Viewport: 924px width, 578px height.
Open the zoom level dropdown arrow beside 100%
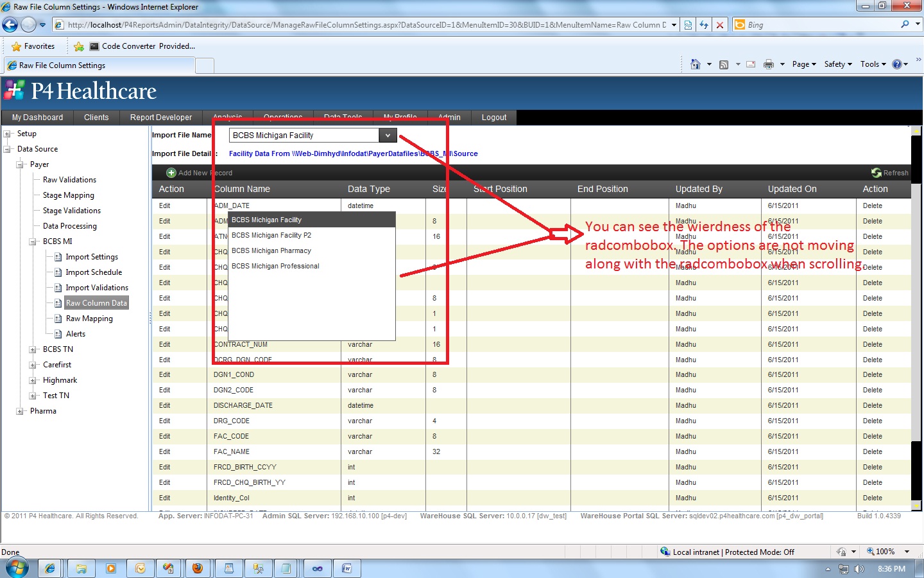click(907, 552)
